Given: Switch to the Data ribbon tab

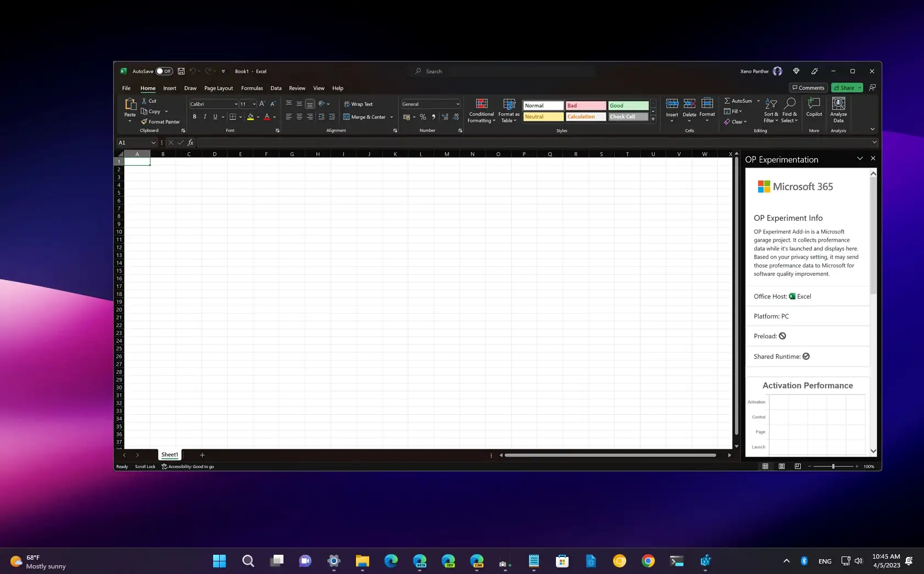Looking at the screenshot, I should [x=276, y=88].
